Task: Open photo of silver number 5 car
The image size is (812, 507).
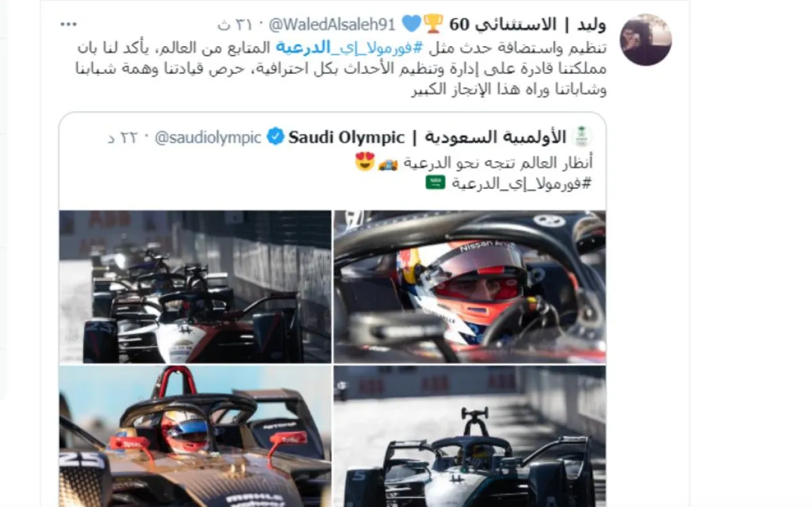Action: coord(470,436)
